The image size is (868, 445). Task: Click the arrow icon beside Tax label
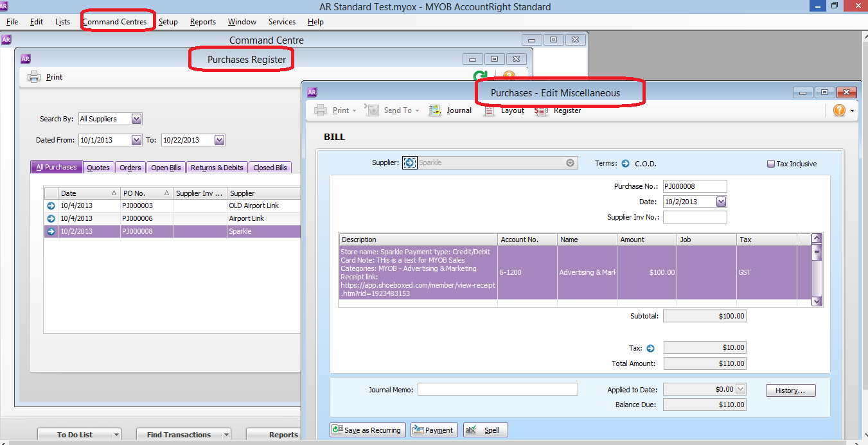650,348
